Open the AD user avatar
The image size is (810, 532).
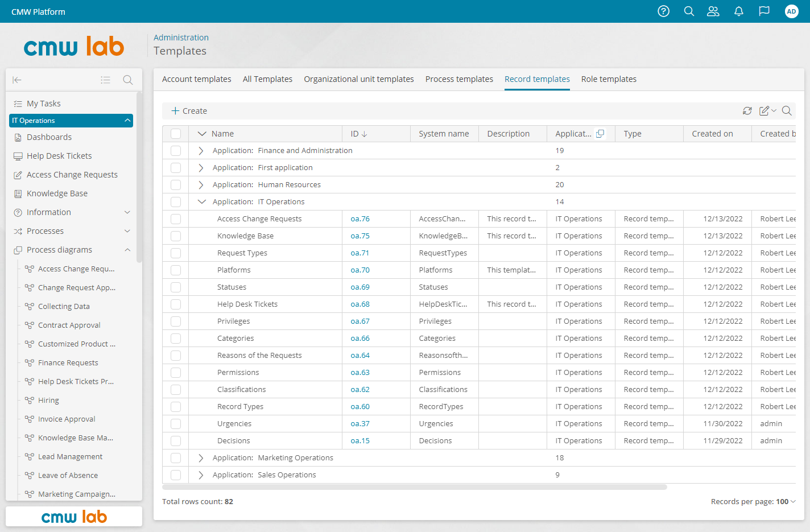pyautogui.click(x=791, y=11)
